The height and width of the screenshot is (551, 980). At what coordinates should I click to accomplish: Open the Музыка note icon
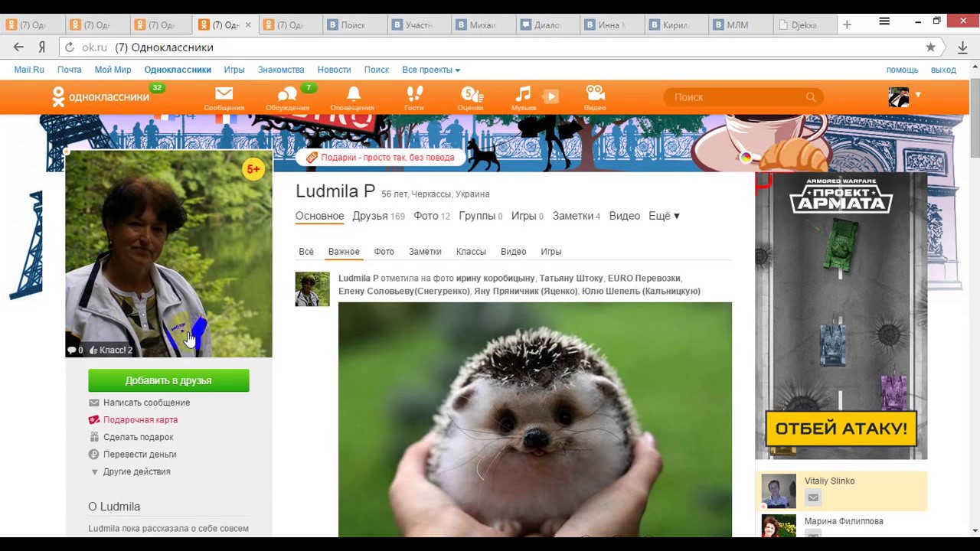point(523,94)
